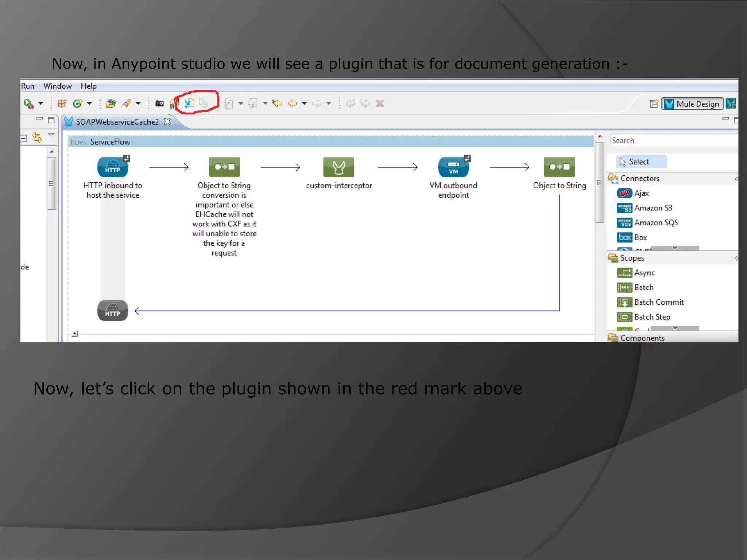Click the grayed delete X icon

coord(380,104)
